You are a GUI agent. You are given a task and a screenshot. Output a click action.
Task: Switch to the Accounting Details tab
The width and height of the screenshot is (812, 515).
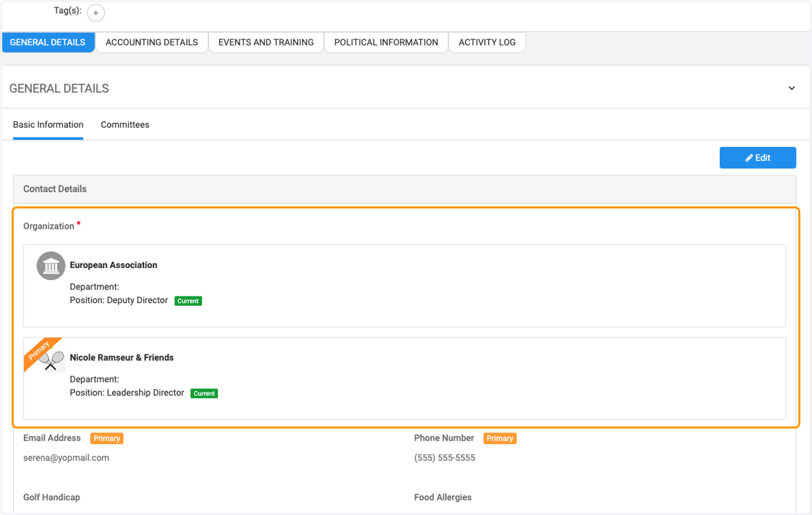152,42
